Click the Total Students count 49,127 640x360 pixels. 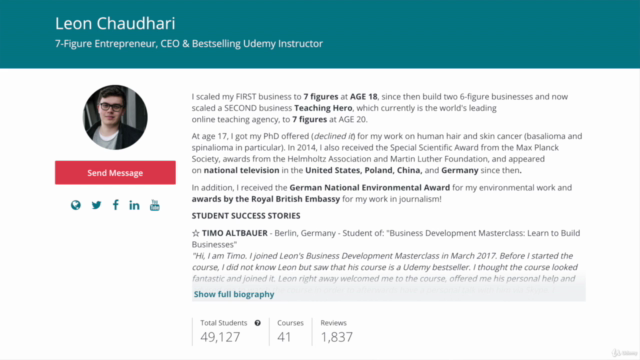[220, 337]
